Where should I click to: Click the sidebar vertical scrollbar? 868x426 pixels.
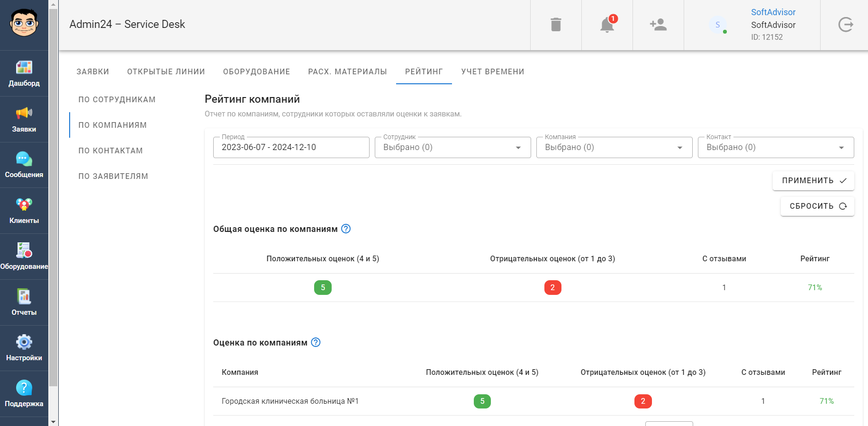(53, 198)
